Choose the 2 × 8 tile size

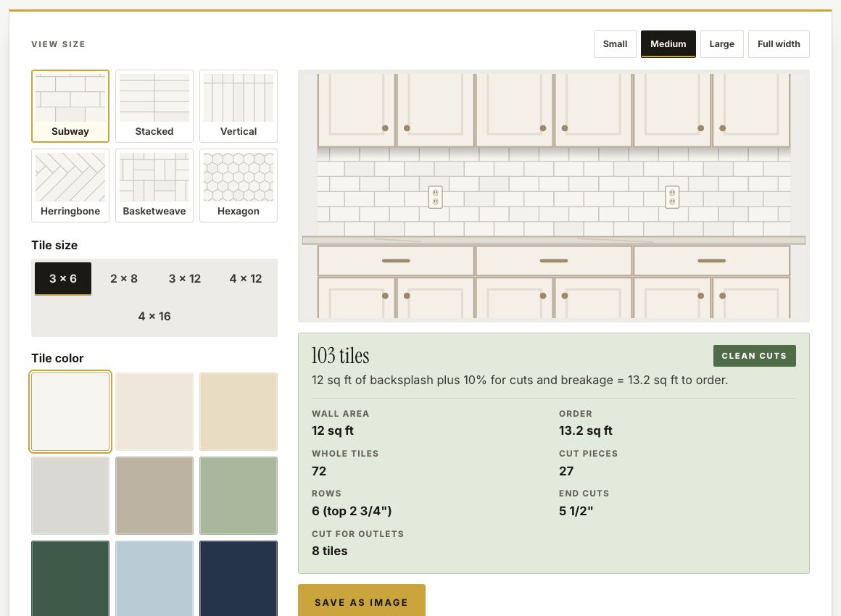click(124, 279)
